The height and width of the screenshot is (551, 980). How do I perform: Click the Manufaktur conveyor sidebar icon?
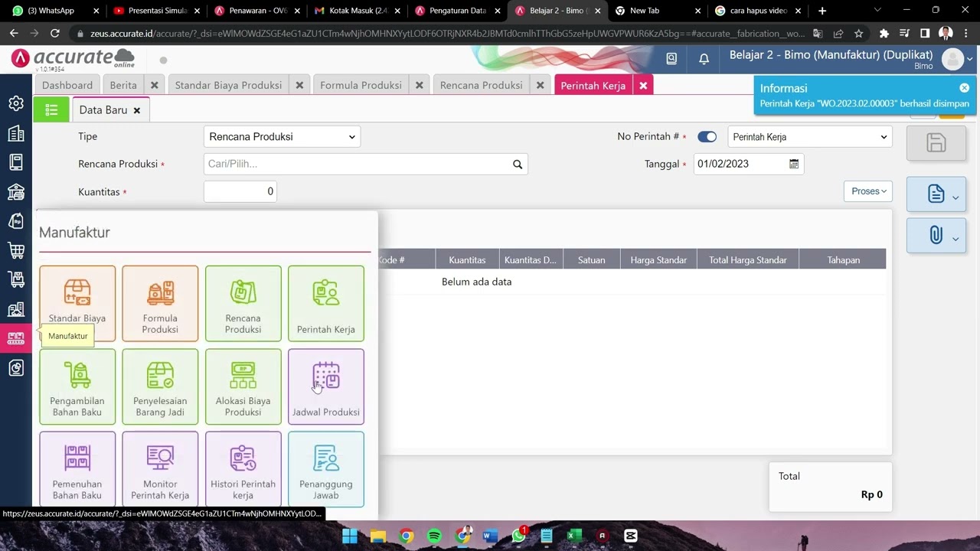[x=16, y=338]
